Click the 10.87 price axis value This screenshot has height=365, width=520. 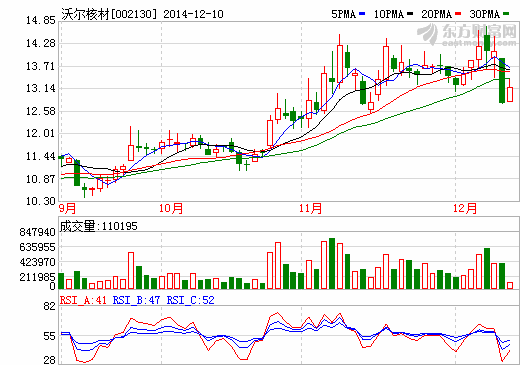click(41, 179)
